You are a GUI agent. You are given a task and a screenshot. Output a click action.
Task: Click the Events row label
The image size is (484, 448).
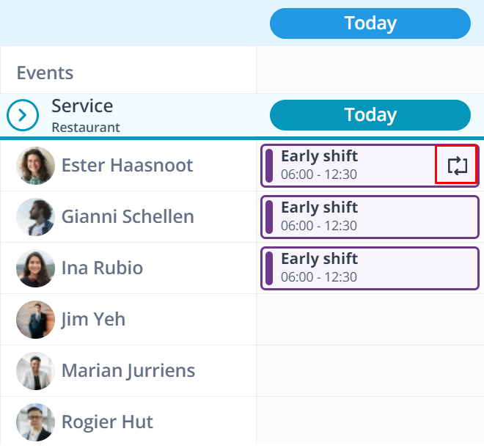click(x=45, y=73)
